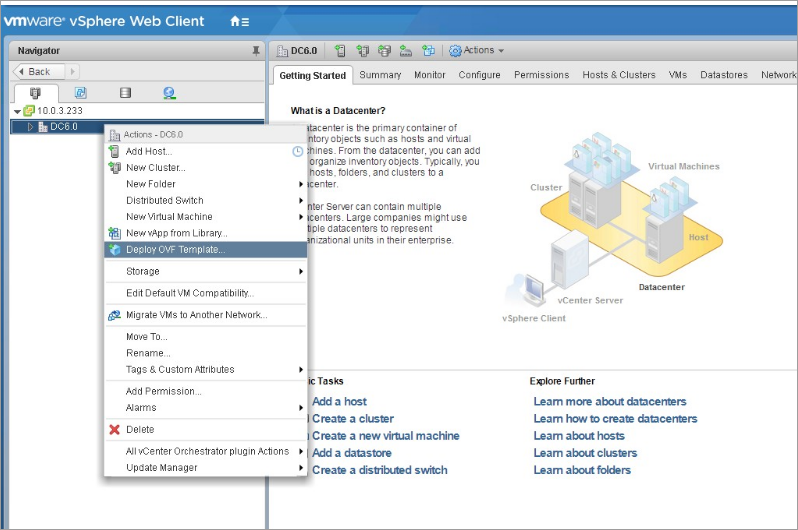Expand All vCenter Orchestrator plugin Actions arrow
The height and width of the screenshot is (530, 798).
point(301,452)
